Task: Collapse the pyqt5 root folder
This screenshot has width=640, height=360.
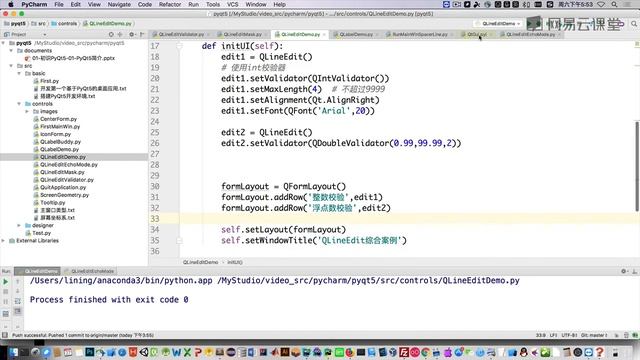Action: pyautogui.click(x=4, y=43)
